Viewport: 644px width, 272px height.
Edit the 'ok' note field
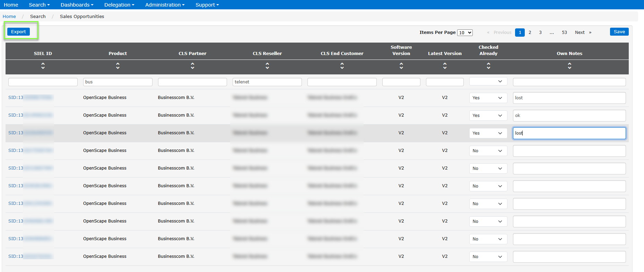(569, 116)
